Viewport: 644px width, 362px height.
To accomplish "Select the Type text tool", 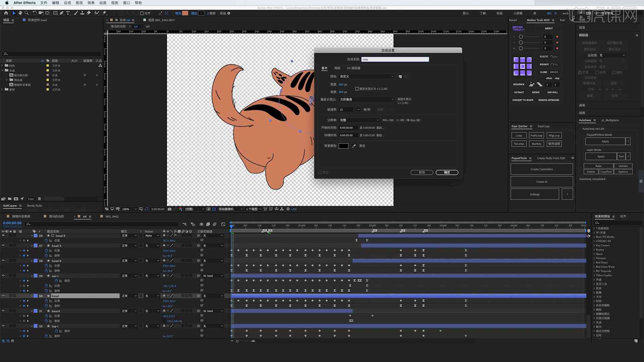I will tap(68, 13).
